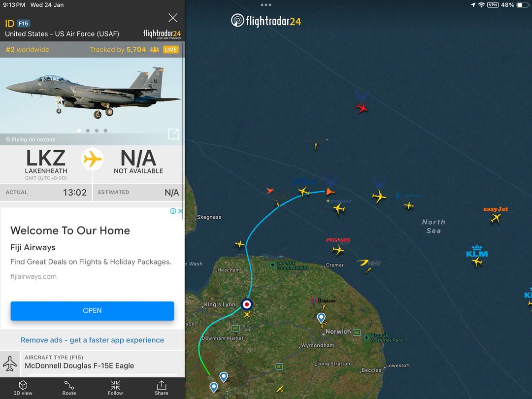Tap the jetBlue aircraft marker
The height and width of the screenshot is (399, 532).
tap(303, 192)
